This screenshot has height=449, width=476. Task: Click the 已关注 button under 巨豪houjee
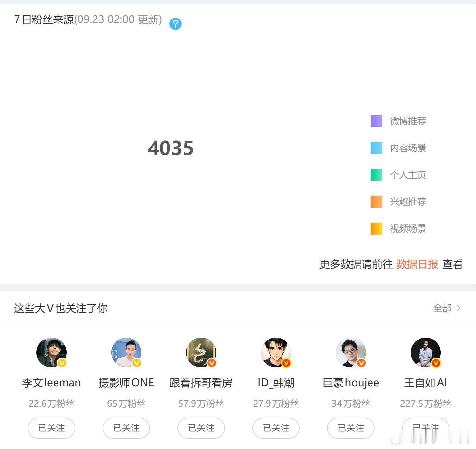tap(351, 428)
